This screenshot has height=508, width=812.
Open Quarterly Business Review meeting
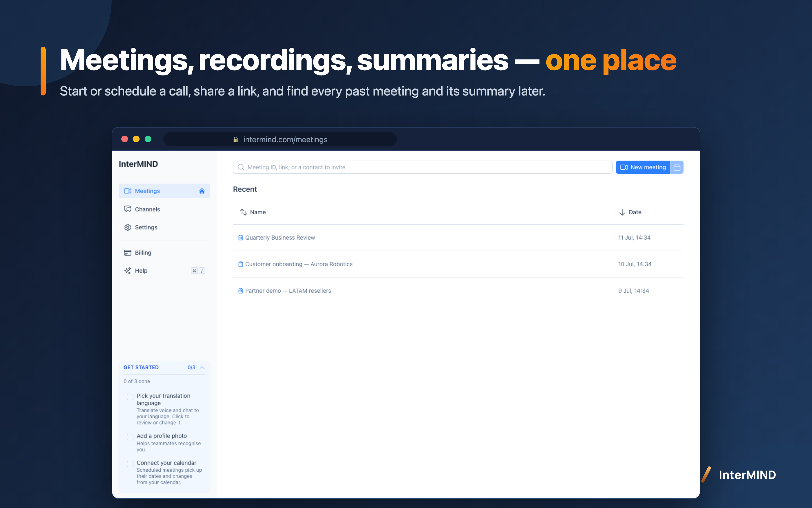tap(458, 237)
